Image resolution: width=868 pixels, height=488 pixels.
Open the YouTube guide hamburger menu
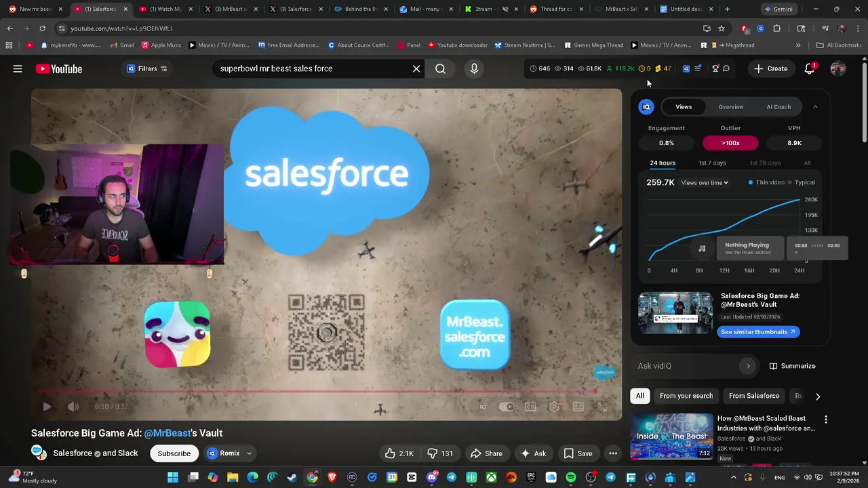coord(18,68)
